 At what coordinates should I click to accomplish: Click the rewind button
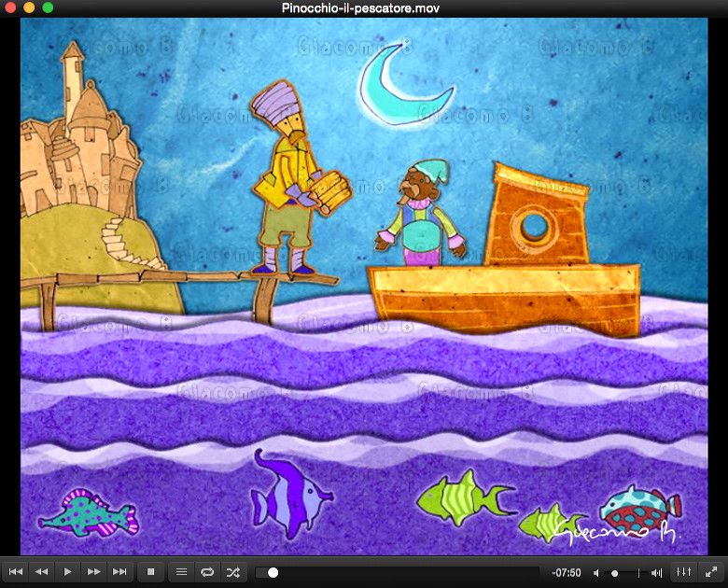pyautogui.click(x=41, y=572)
